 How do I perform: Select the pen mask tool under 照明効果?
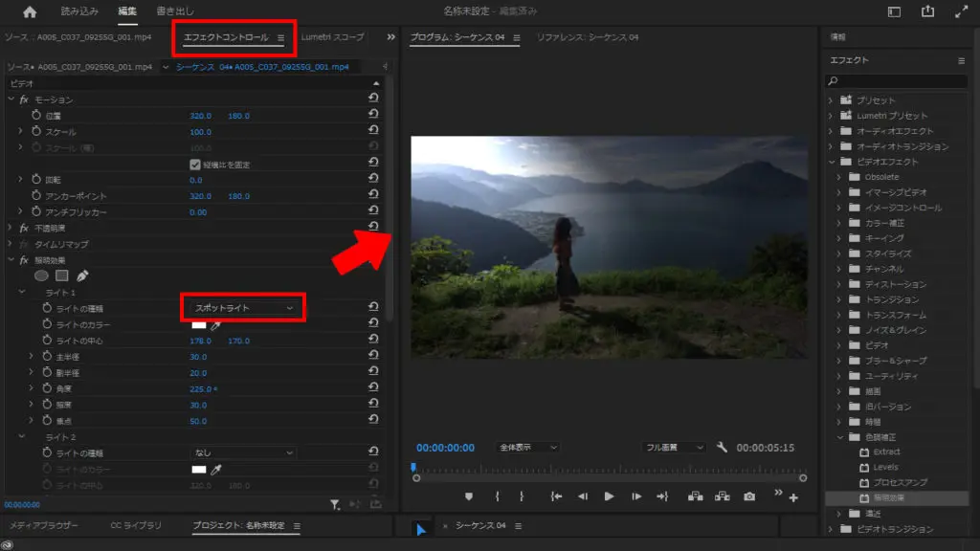point(82,275)
